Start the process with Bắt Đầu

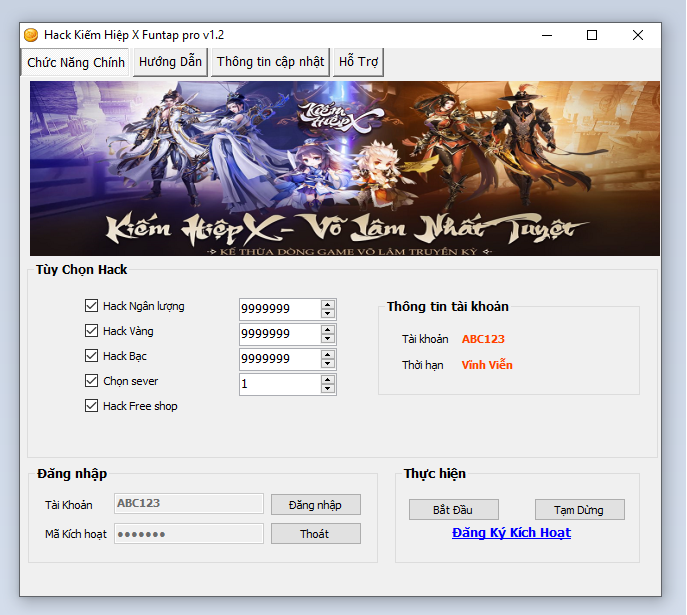(x=453, y=510)
